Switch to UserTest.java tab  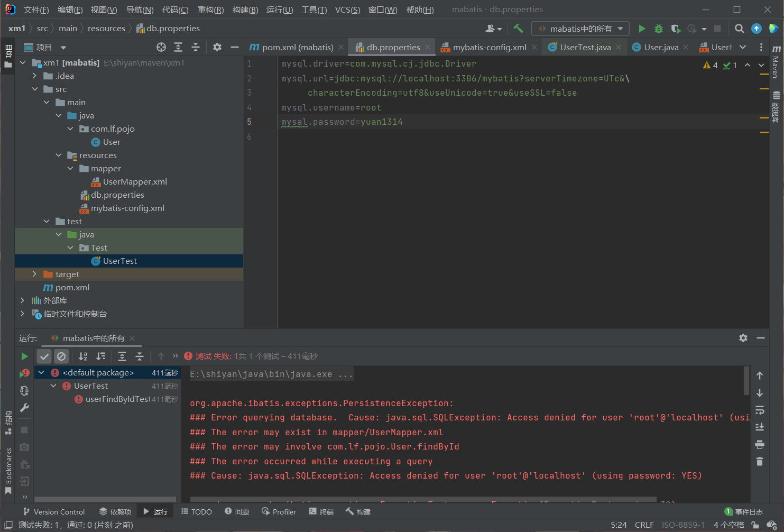tap(585, 47)
